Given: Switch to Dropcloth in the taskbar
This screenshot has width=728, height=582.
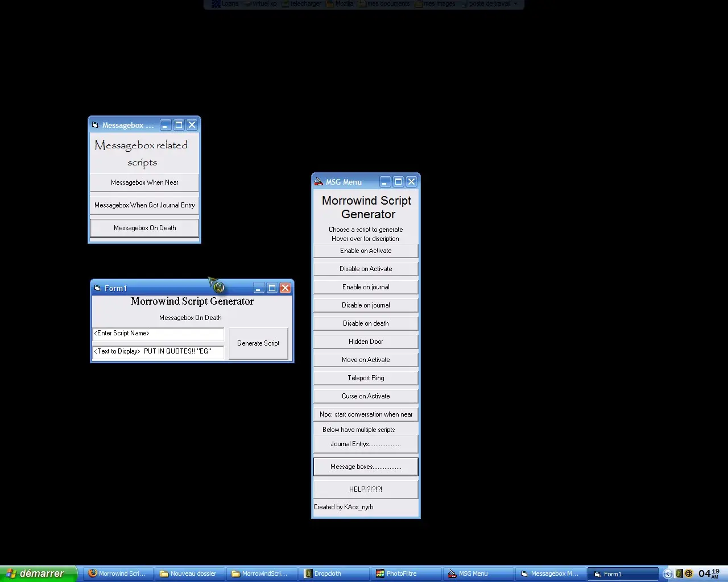Looking at the screenshot, I should coord(333,574).
